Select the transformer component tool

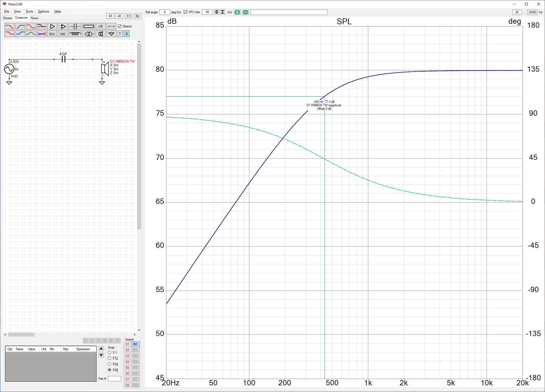pyautogui.click(x=88, y=34)
